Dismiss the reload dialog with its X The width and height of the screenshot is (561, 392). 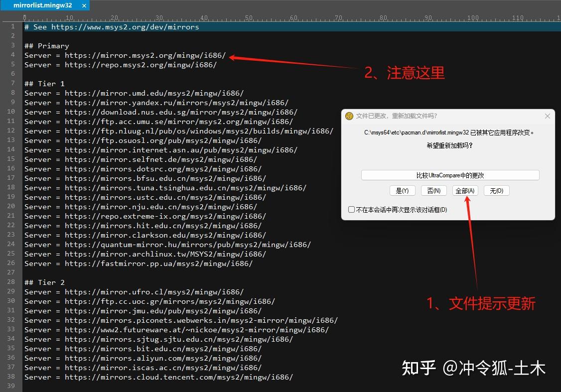coord(547,116)
